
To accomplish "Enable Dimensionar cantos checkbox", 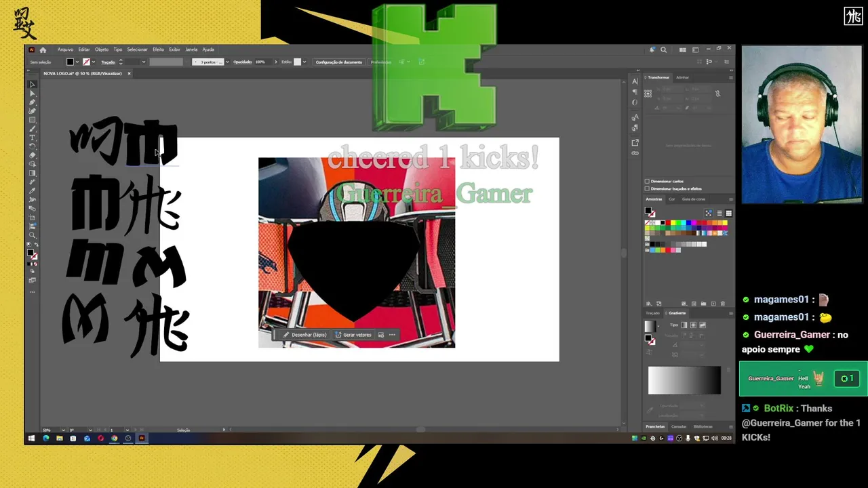I will tap(648, 182).
